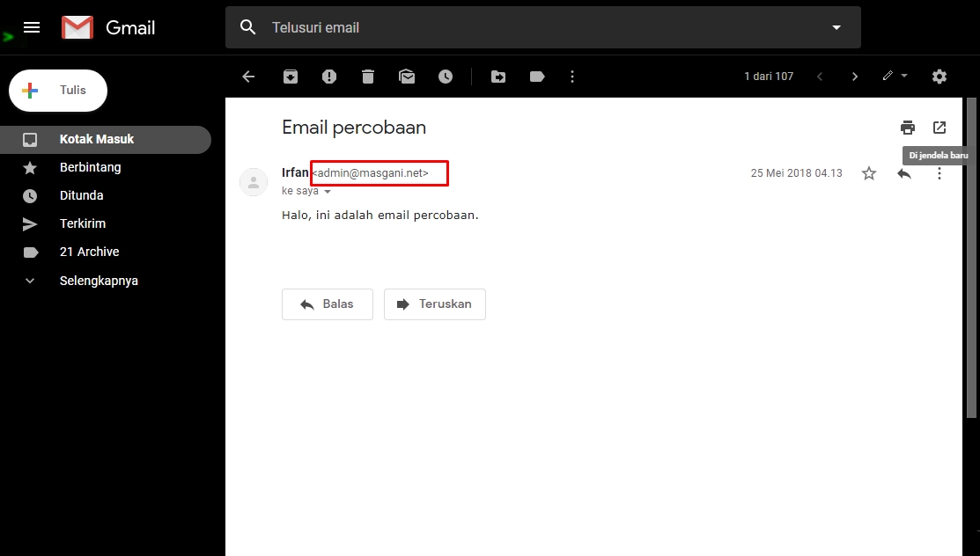Archive this email
Viewport: 980px width, 556px height.
click(x=290, y=77)
